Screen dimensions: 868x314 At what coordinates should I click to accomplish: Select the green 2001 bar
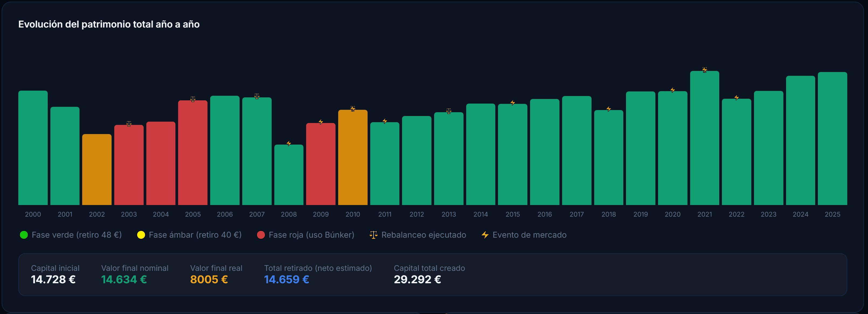pos(65,156)
